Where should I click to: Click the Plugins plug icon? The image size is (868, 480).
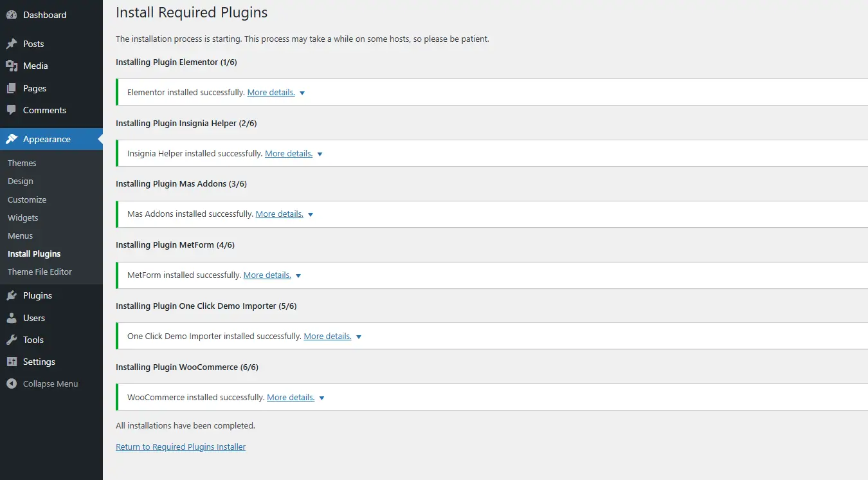pyautogui.click(x=12, y=295)
